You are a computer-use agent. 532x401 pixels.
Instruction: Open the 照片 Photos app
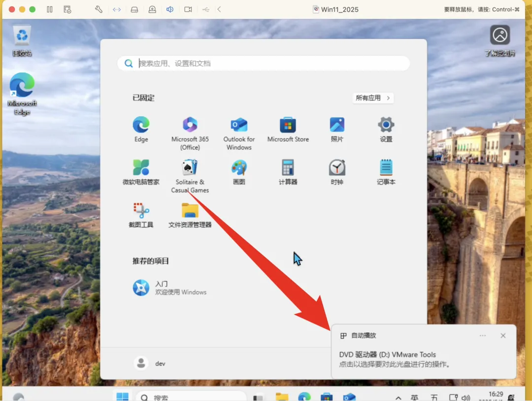(x=337, y=129)
